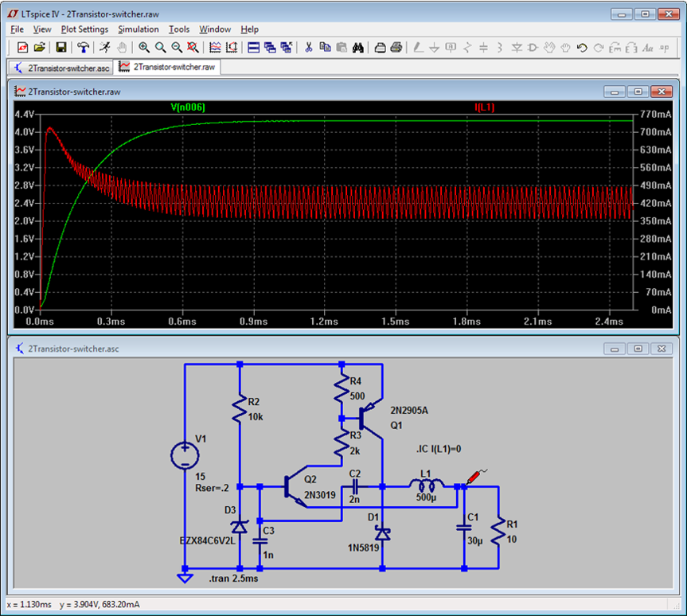Click the Open file folder icon

tap(39, 48)
